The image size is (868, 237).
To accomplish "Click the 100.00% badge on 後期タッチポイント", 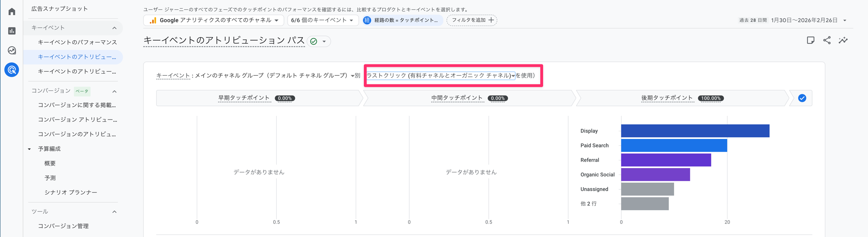I will point(711,98).
